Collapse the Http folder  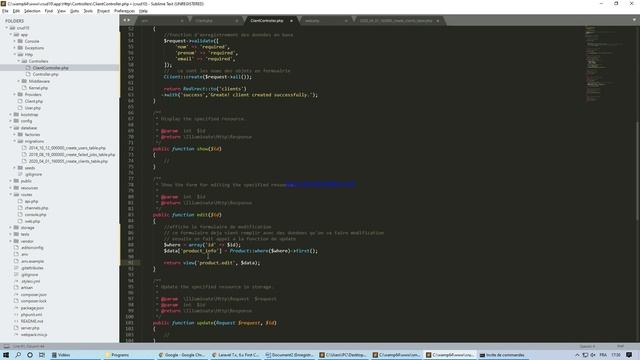pyautogui.click(x=15, y=55)
